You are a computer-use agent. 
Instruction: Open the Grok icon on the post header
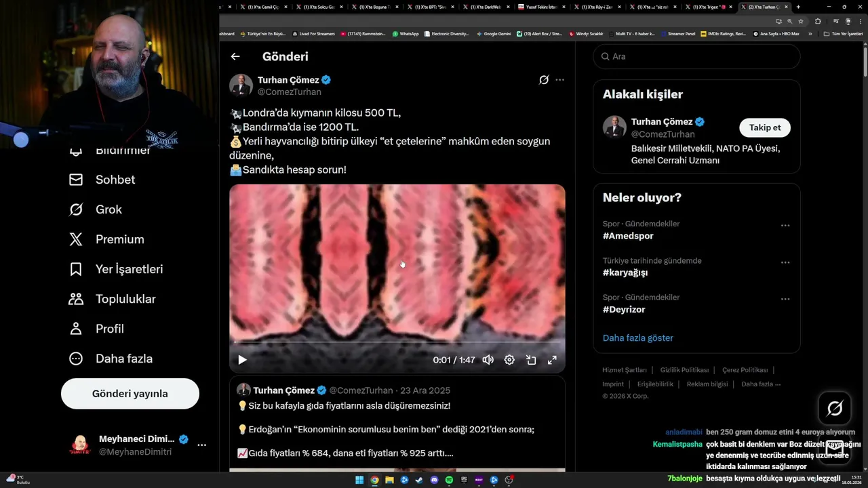[544, 80]
